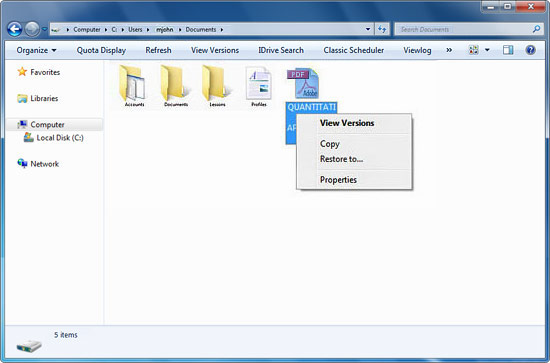Image resolution: width=550 pixels, height=363 pixels.
Task: Toggle the preview pane icon
Action: click(x=508, y=50)
